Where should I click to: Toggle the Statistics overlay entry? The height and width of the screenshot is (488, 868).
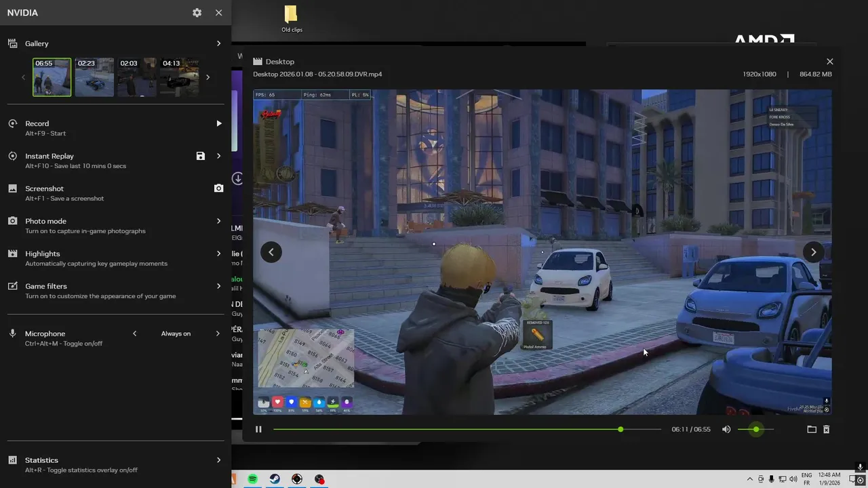click(41, 460)
